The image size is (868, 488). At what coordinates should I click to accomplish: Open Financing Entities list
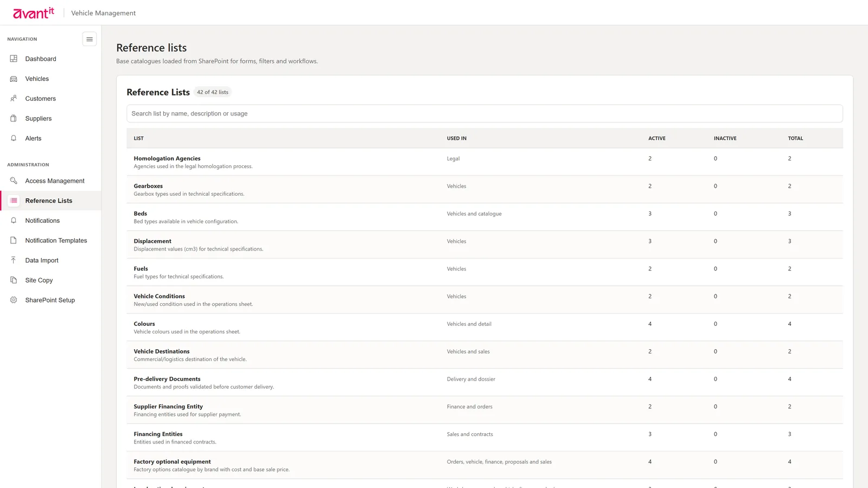[484, 438]
